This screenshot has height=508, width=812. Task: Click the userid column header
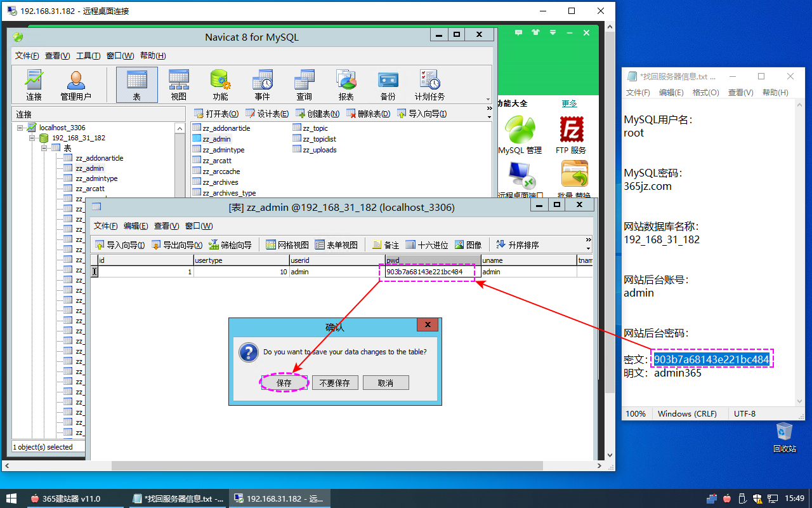pos(337,260)
